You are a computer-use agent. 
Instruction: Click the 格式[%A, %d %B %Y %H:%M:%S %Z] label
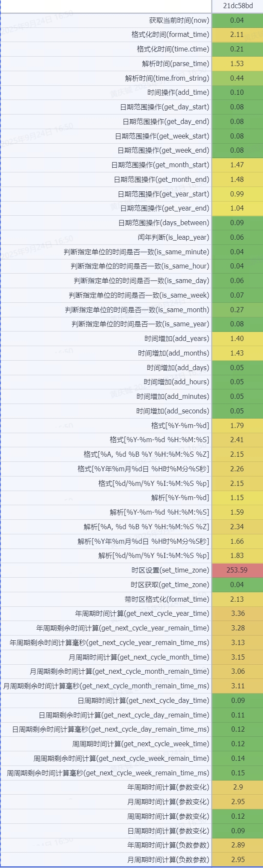tap(146, 454)
